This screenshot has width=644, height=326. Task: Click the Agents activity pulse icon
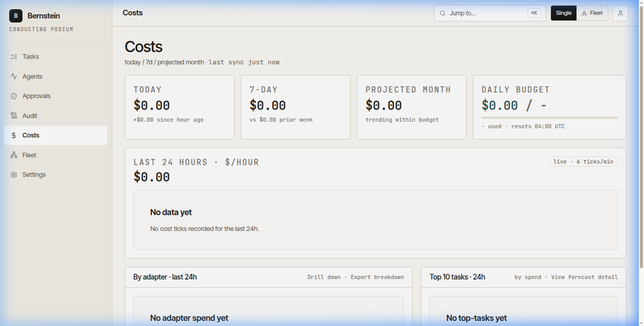tap(14, 76)
